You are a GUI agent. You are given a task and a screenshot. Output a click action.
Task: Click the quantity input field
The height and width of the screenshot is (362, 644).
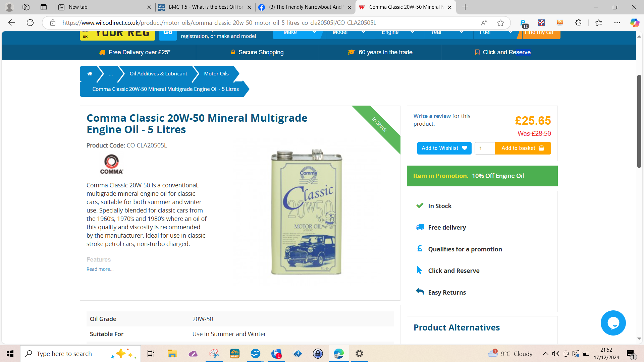coord(485,148)
